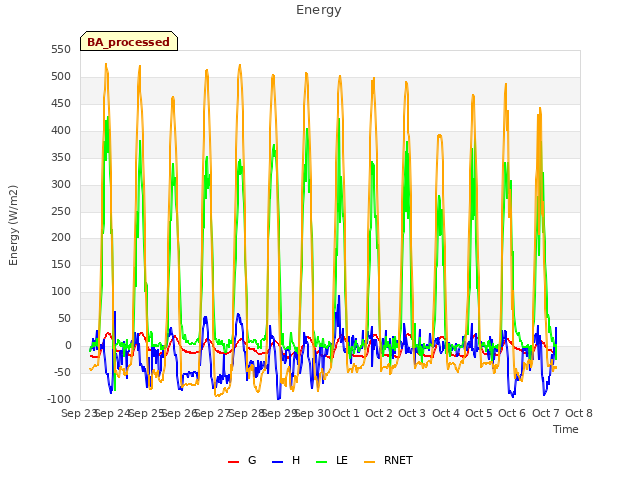Click the red G legend swatch
Image resolution: width=640 pixels, height=480 pixels.
(233, 462)
